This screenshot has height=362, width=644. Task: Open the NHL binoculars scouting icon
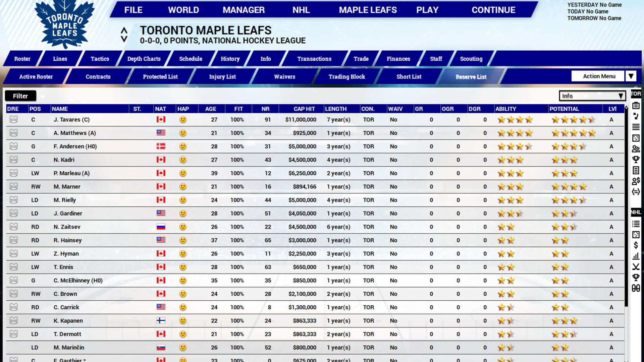[x=636, y=288]
